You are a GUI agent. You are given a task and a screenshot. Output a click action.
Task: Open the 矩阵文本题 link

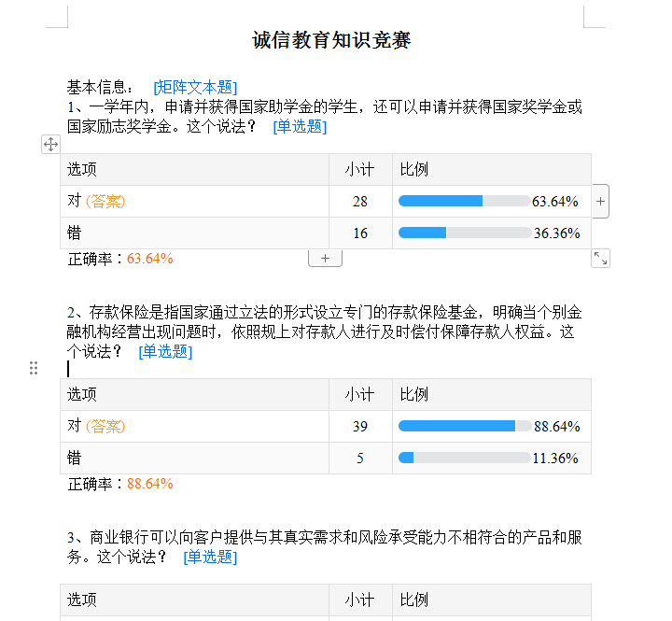(195, 87)
